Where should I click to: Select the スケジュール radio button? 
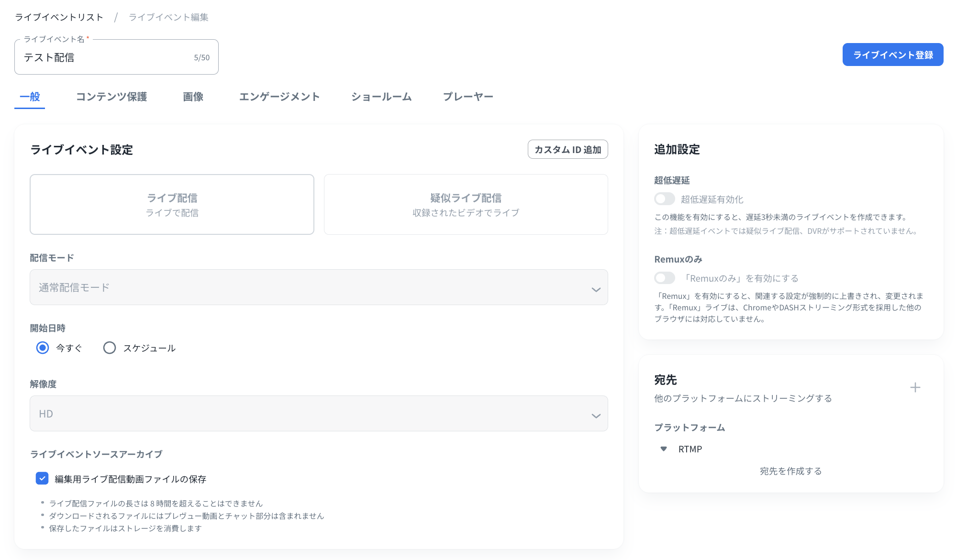(110, 348)
